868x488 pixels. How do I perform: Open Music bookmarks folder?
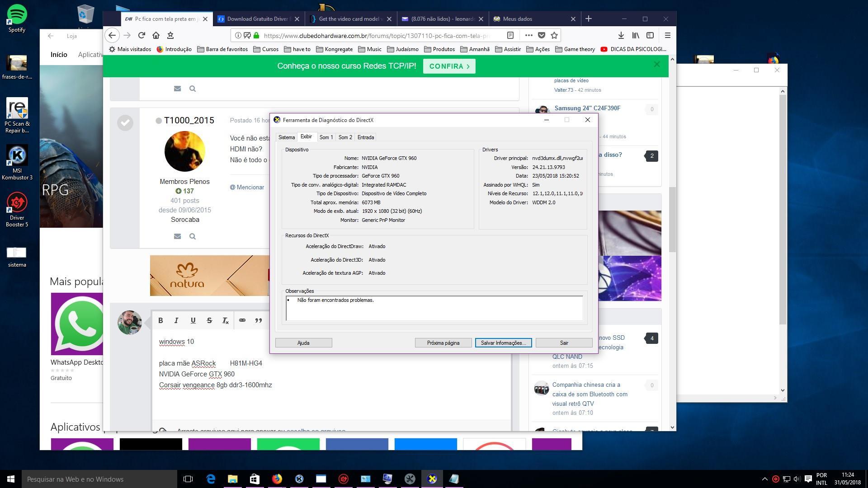369,49
